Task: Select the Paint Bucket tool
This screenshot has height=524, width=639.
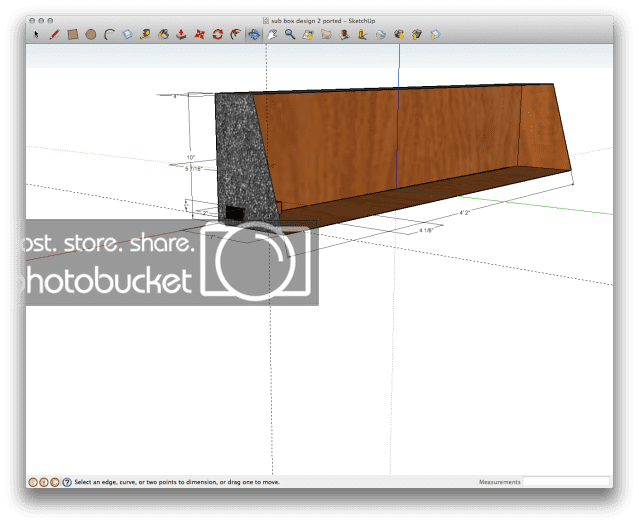Action: (163, 34)
